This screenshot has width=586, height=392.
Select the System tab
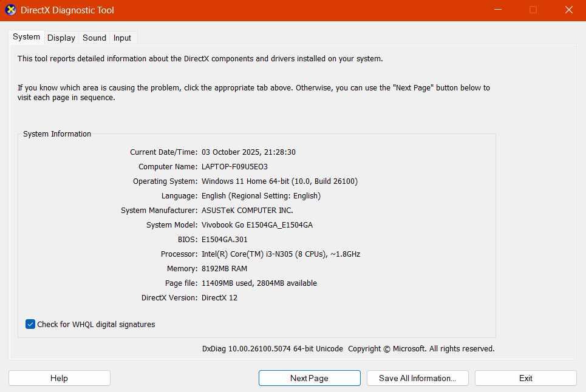(26, 36)
